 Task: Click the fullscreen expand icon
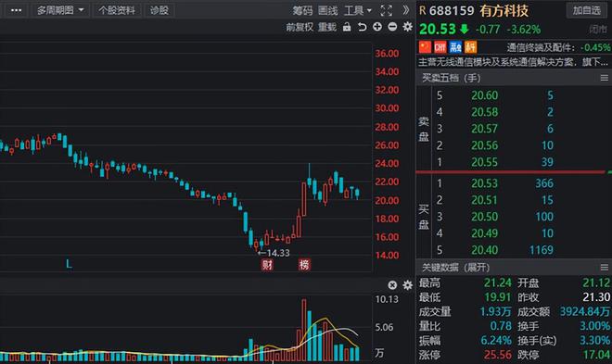386,10
